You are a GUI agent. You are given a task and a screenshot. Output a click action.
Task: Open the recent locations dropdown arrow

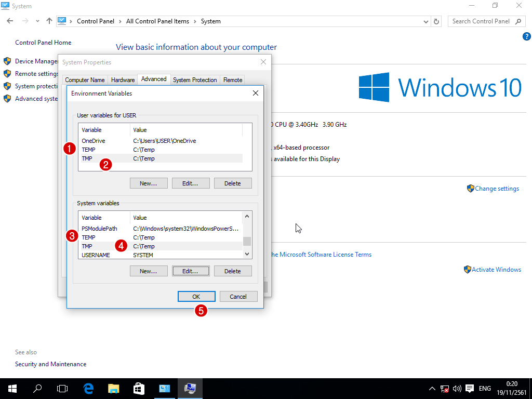tap(37, 21)
